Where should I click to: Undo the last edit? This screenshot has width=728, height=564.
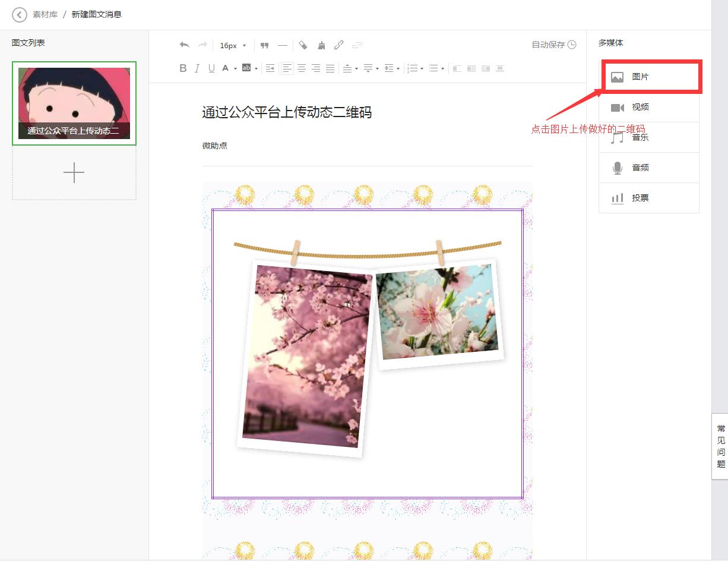click(185, 45)
